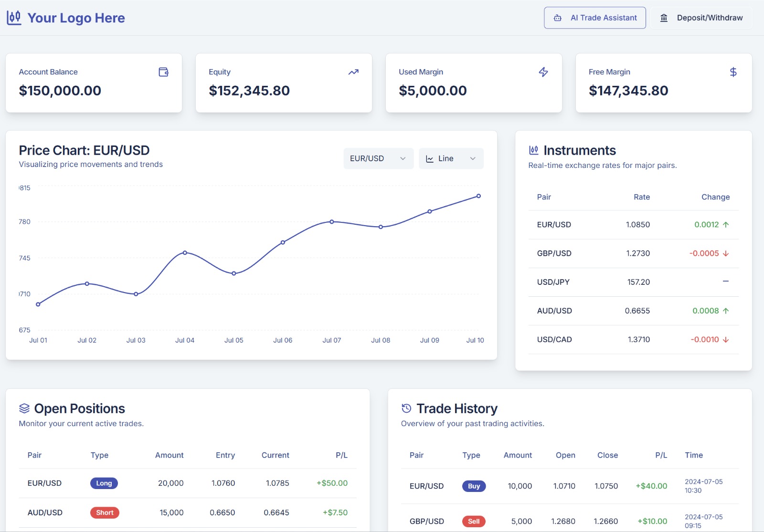
Task: Click the $5,000.00 used margin value
Action: click(x=433, y=91)
